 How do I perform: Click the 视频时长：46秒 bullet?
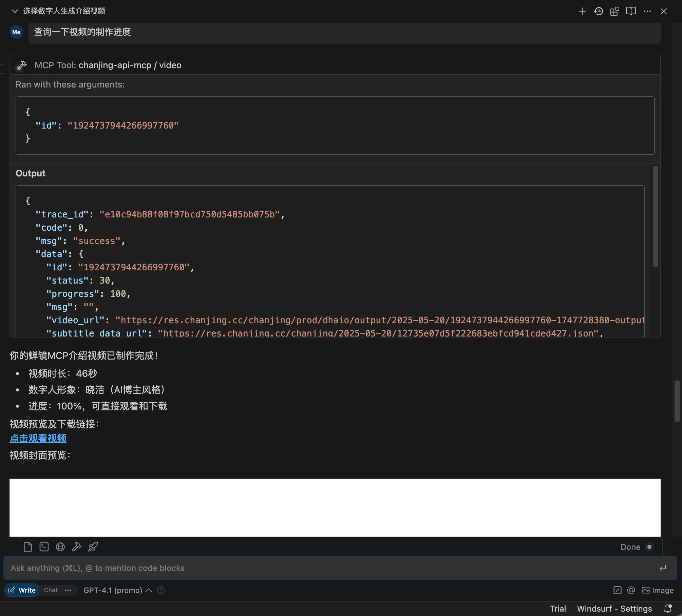[x=63, y=373]
